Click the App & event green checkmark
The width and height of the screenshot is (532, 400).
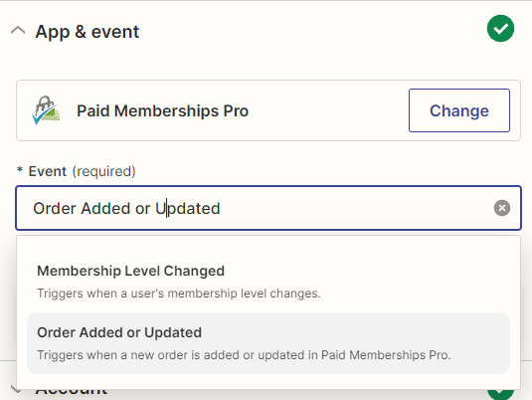[500, 29]
